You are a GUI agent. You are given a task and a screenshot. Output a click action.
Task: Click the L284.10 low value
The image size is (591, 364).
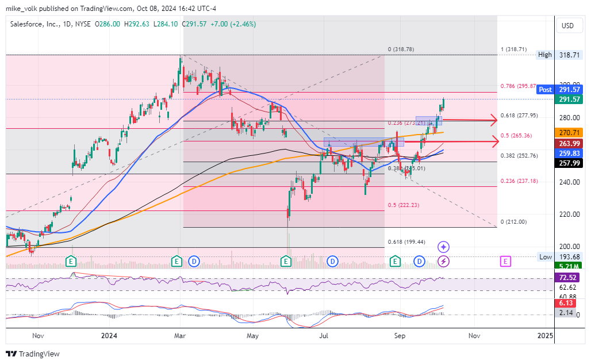(166, 24)
